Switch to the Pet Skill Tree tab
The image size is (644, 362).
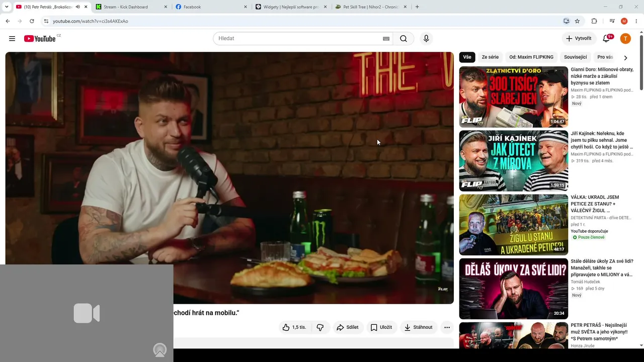click(x=370, y=7)
